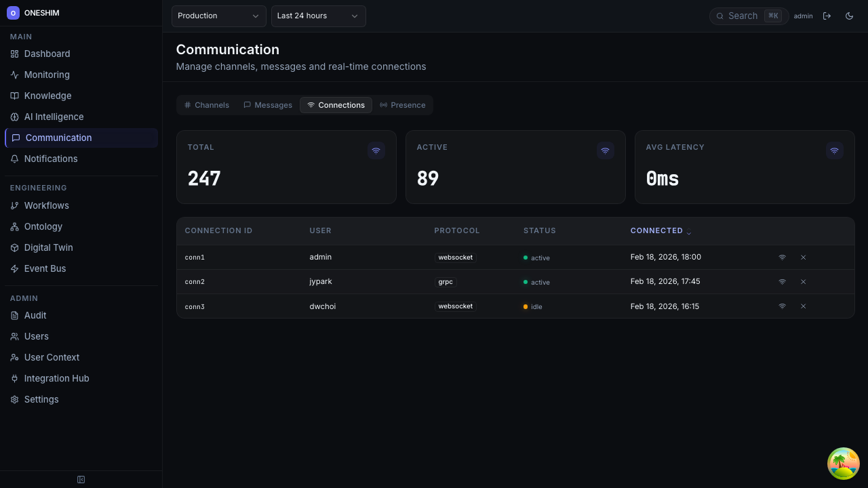Collapse the sidebar panel
Screen dimensions: 868x488
pyautogui.click(x=81, y=479)
